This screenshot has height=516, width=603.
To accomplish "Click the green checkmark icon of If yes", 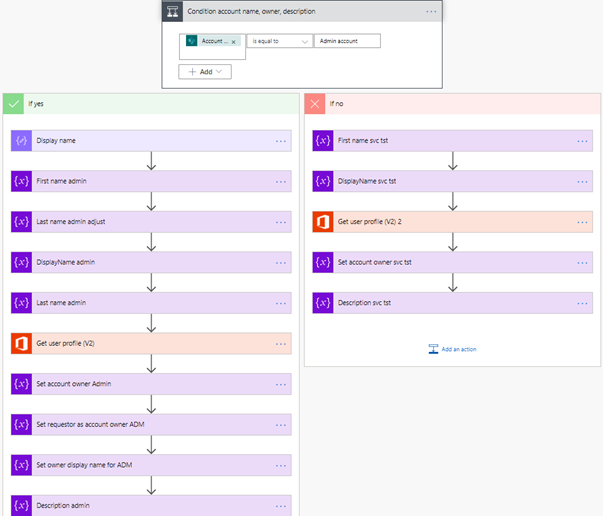I will coord(13,104).
